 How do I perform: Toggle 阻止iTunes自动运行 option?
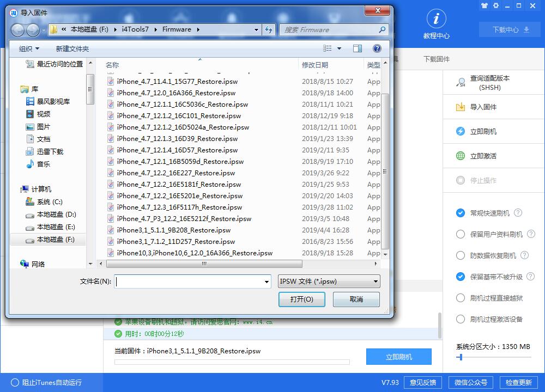(x=15, y=382)
